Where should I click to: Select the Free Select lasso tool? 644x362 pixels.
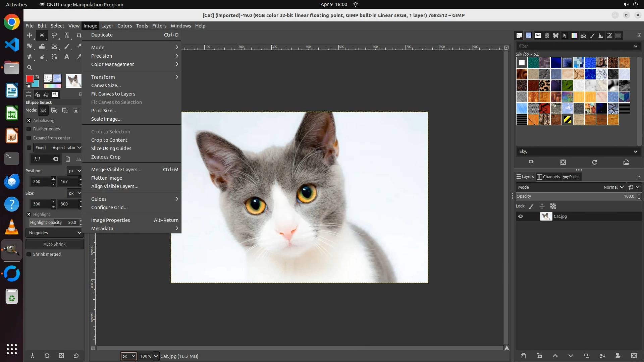coord(54,35)
